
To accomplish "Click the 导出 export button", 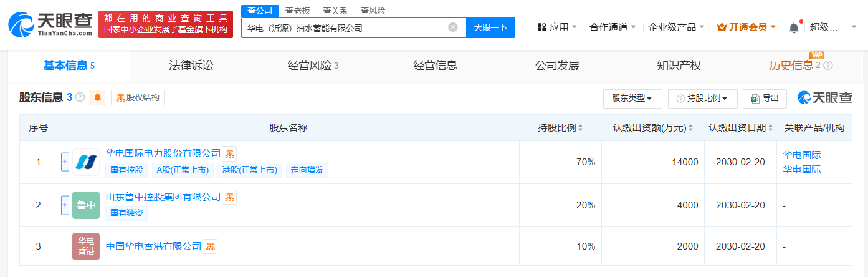I will click(765, 99).
